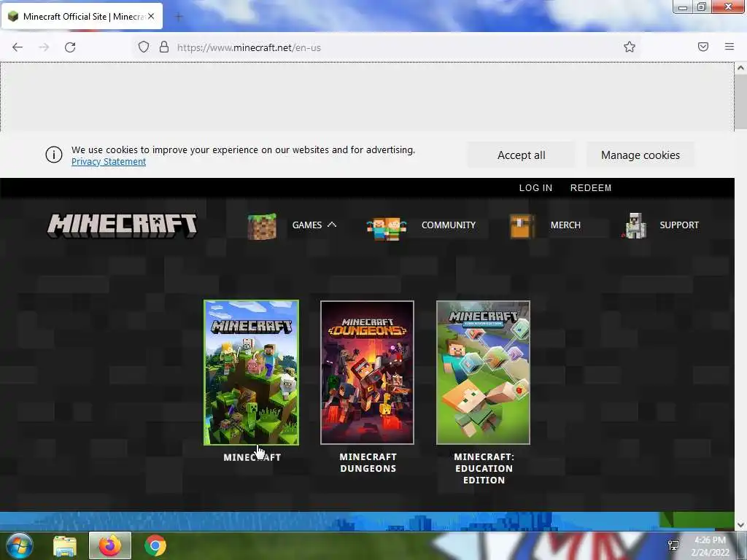Open a new tab with the plus icon
Screen dimensions: 747x560
(179, 17)
